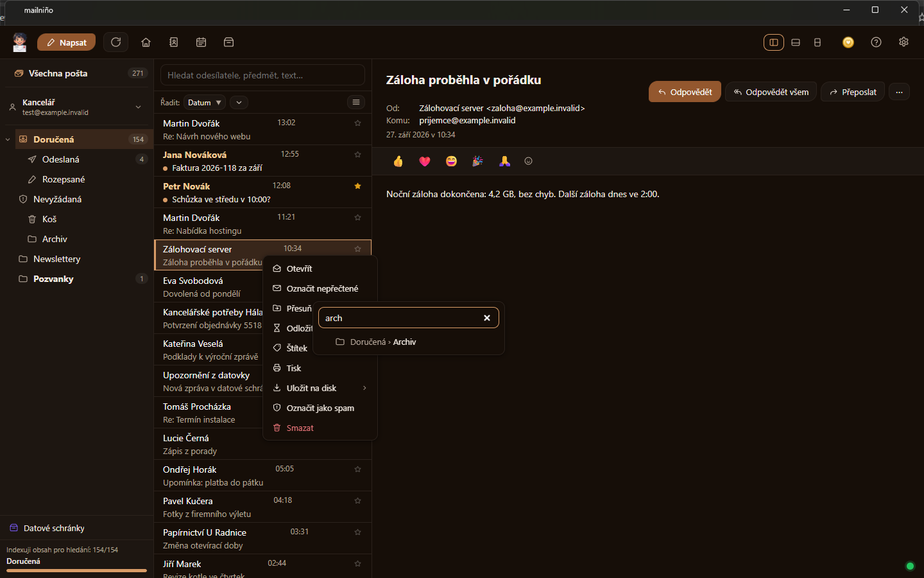Refresh the mailbox with the reload icon
The image size is (924, 578).
pos(116,42)
